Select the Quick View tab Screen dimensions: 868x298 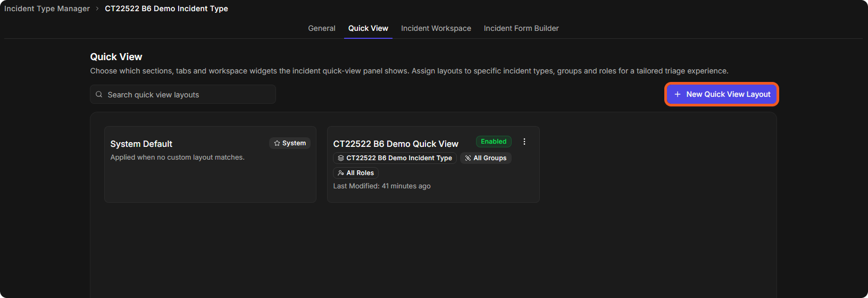point(368,28)
